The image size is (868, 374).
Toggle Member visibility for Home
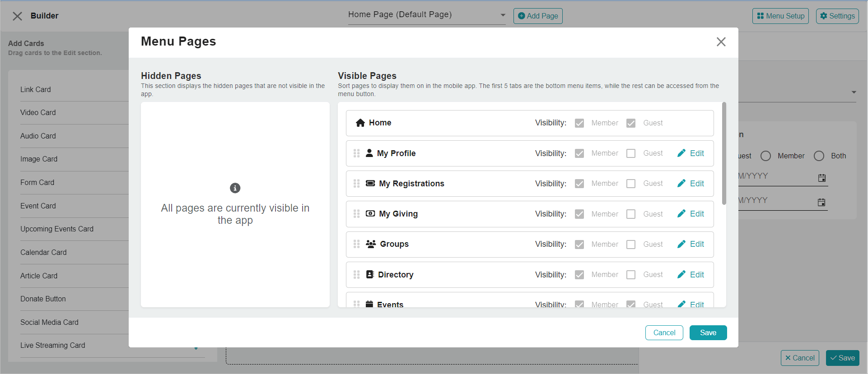(579, 123)
